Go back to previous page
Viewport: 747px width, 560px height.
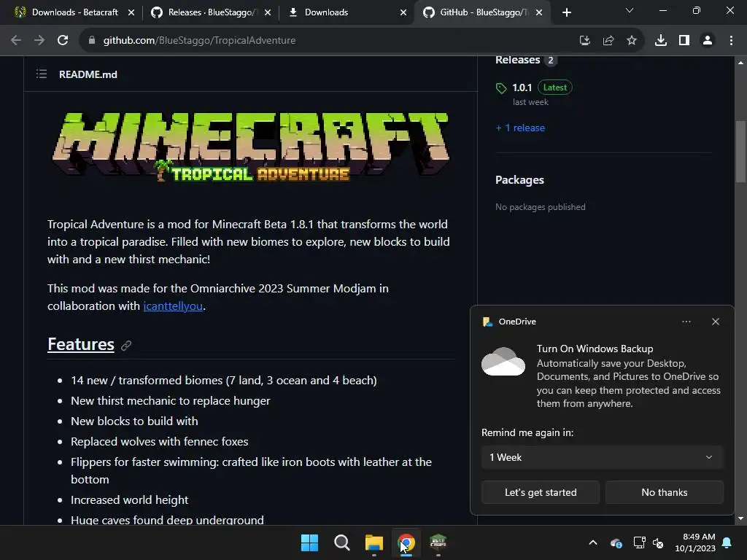(x=16, y=41)
